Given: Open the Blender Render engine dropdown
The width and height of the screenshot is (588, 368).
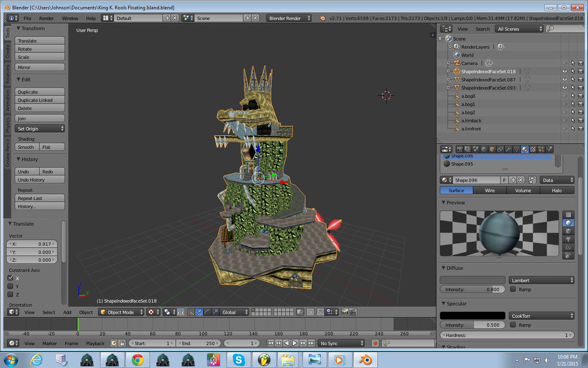Looking at the screenshot, I should pyautogui.click(x=289, y=18).
